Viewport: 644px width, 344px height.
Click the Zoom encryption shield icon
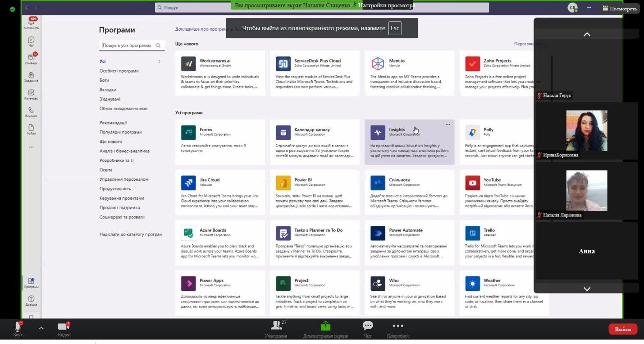pyautogui.click(x=12, y=9)
